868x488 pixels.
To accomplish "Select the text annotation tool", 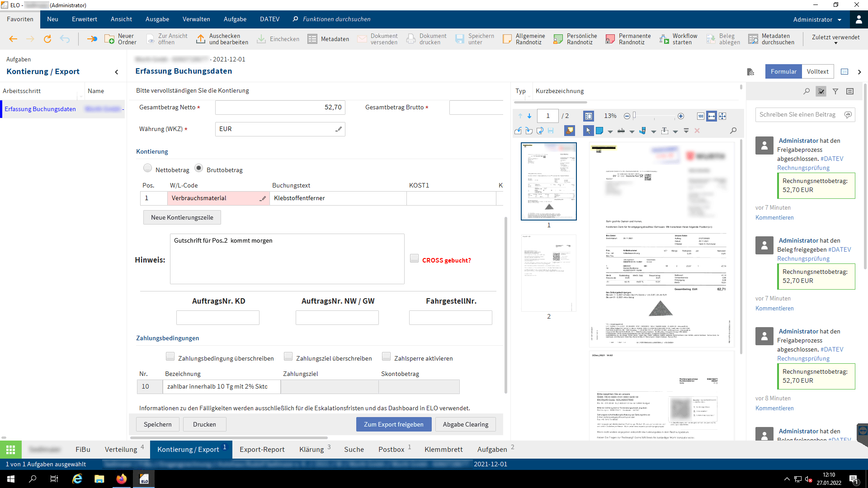I will coord(665,131).
